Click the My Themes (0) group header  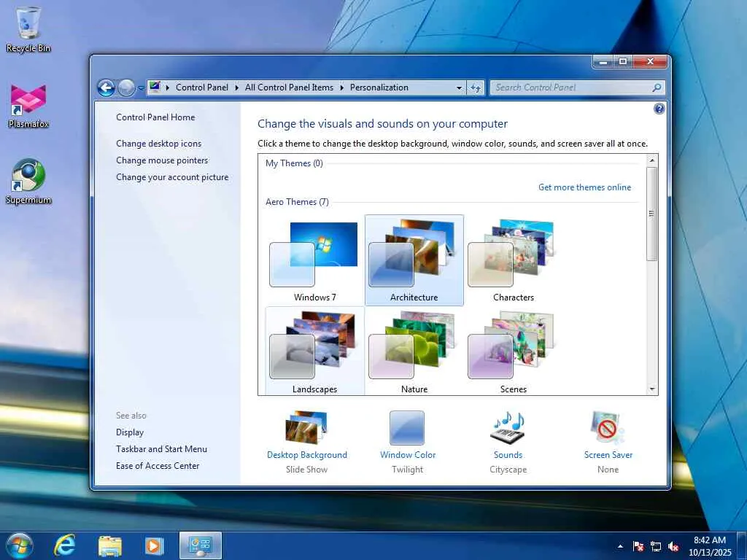[x=294, y=163]
